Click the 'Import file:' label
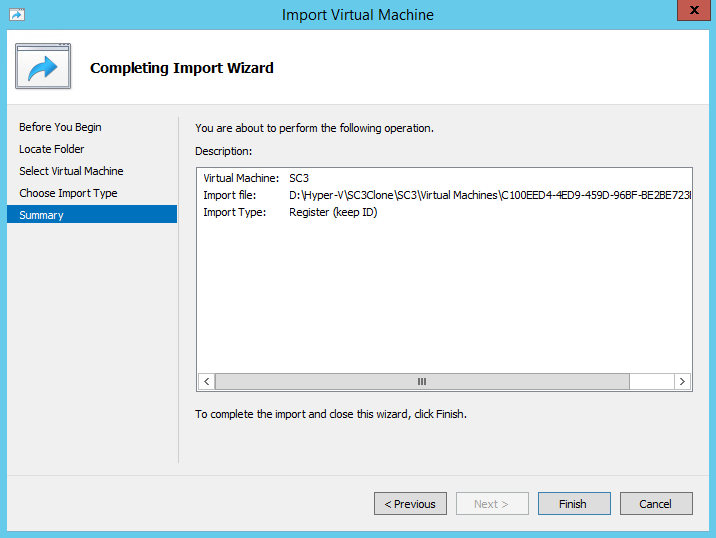Screen dimensions: 716x538 pos(230,195)
